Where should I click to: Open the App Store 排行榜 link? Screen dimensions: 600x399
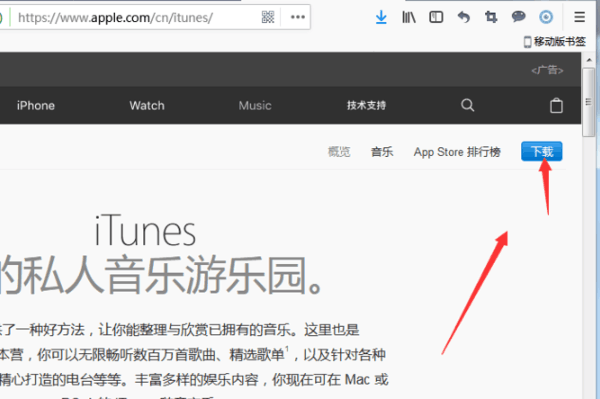[x=457, y=152]
